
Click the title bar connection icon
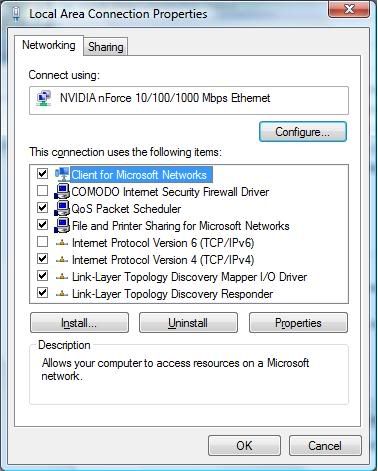coord(17,14)
